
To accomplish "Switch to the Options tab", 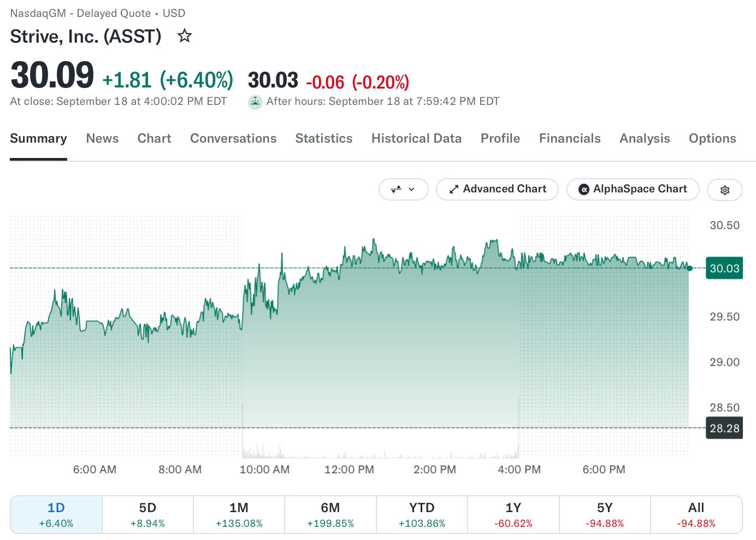I will pos(712,139).
